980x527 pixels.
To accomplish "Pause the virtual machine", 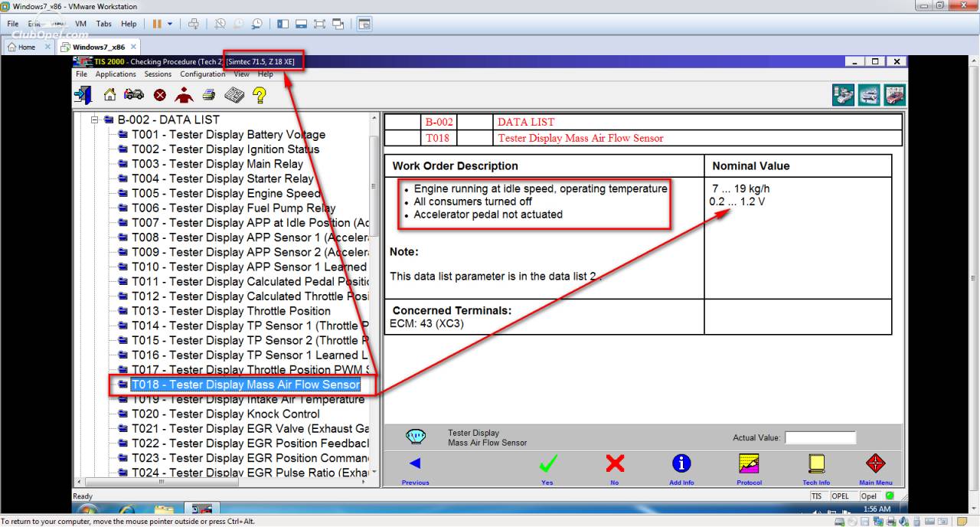I will tap(157, 24).
